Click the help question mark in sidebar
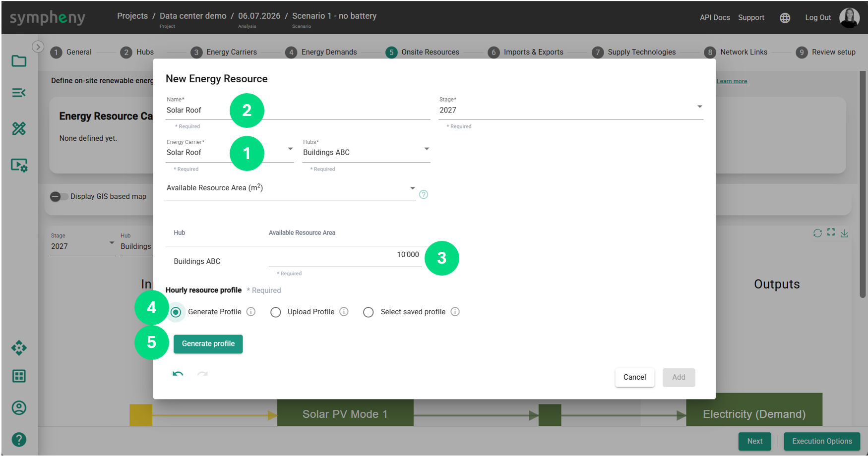The height and width of the screenshot is (456, 868). [19, 440]
